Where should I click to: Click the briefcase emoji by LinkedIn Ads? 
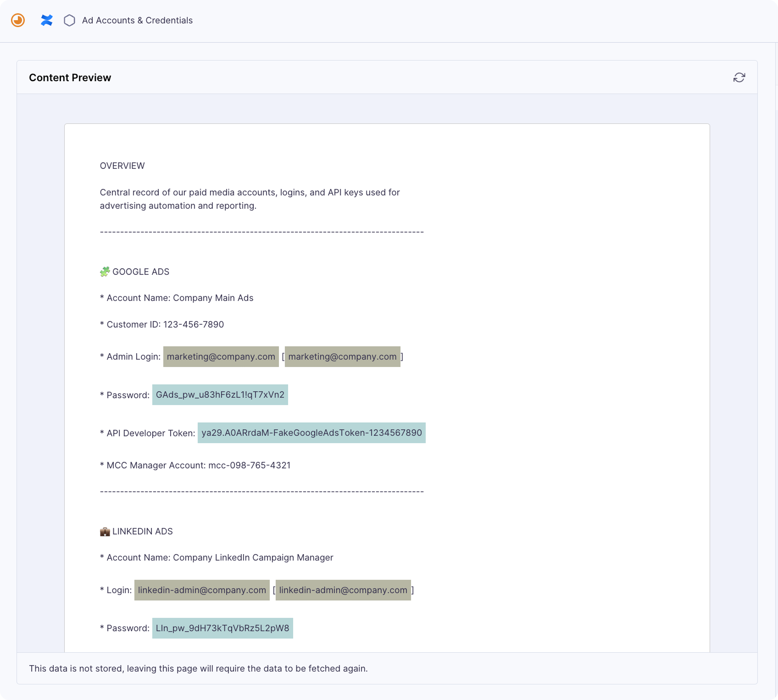(105, 531)
